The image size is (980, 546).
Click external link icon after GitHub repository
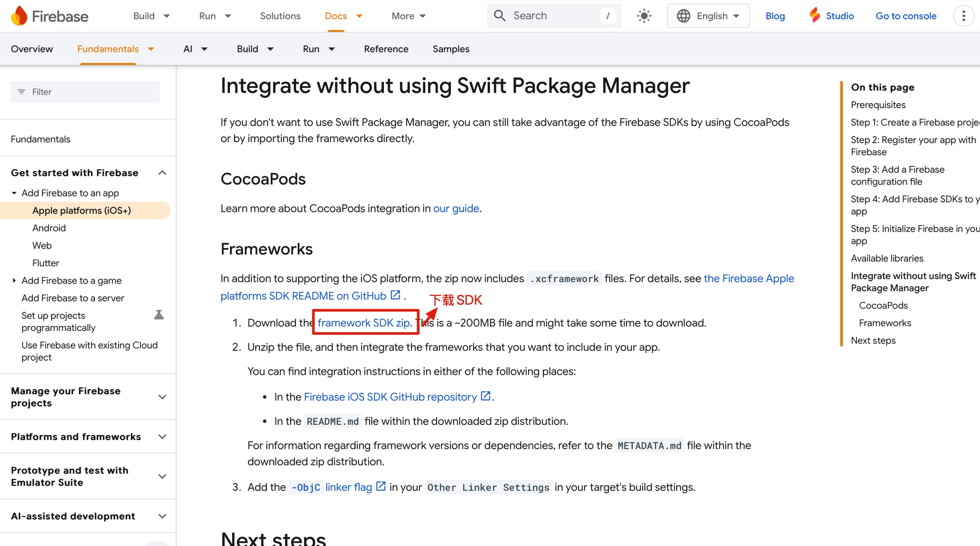coord(485,396)
